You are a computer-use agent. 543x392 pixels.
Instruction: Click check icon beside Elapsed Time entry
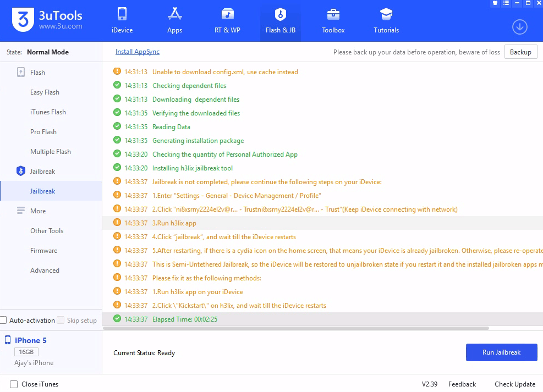[117, 319]
